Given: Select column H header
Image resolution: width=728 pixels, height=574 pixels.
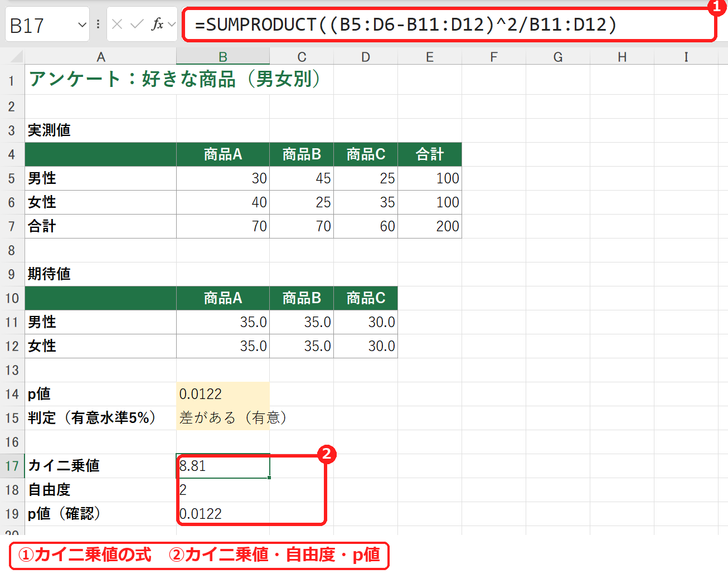Looking at the screenshot, I should (622, 57).
